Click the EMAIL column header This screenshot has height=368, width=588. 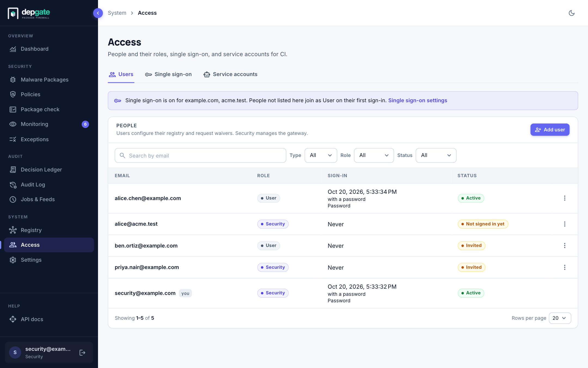pos(122,176)
